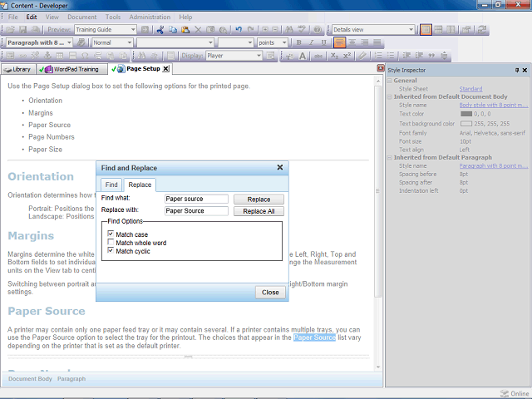
Task: Click the binoculars Find icon beside spell check
Action: pos(289,30)
